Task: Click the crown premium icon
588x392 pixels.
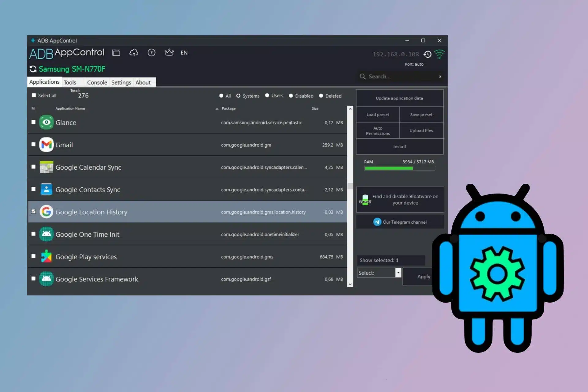Action: (169, 52)
